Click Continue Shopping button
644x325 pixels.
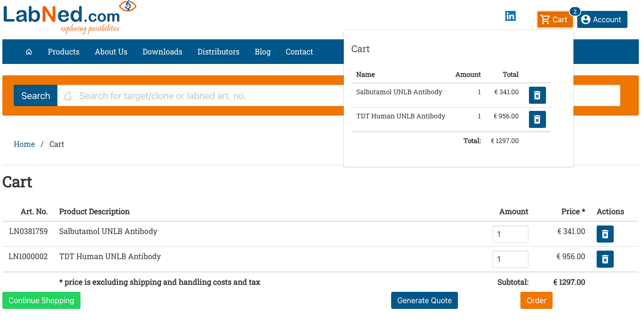pos(41,300)
